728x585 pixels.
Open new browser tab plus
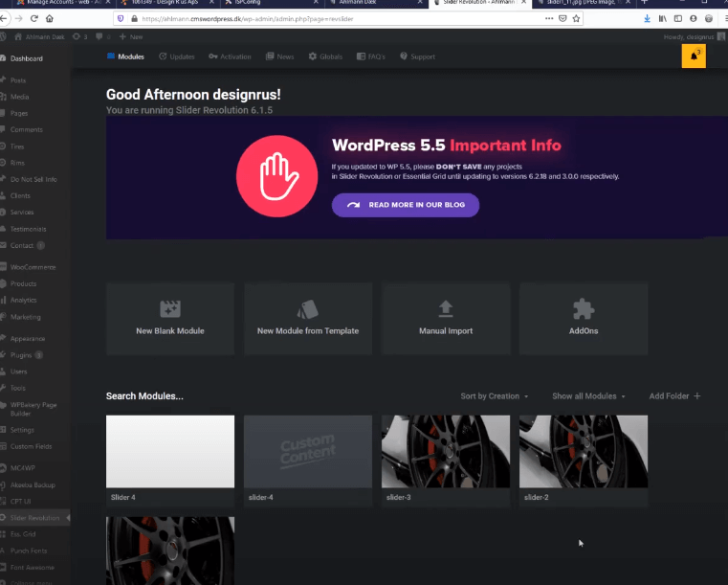pos(644,2)
